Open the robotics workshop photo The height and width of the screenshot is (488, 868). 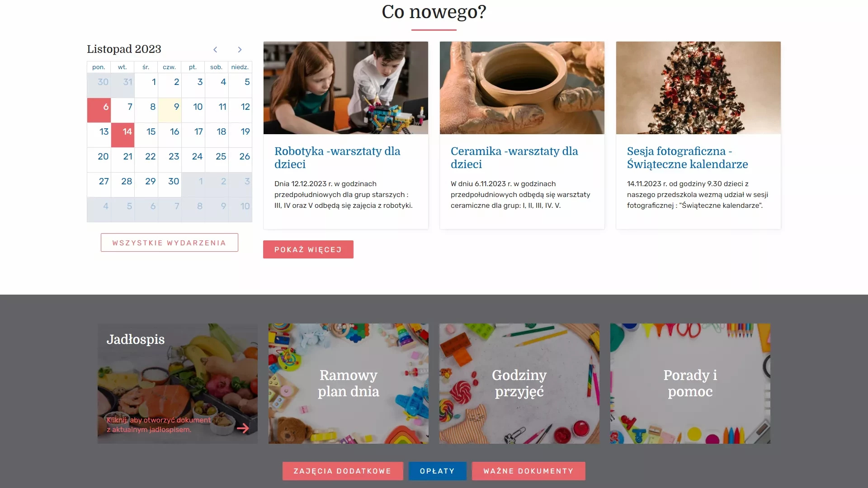point(346,88)
